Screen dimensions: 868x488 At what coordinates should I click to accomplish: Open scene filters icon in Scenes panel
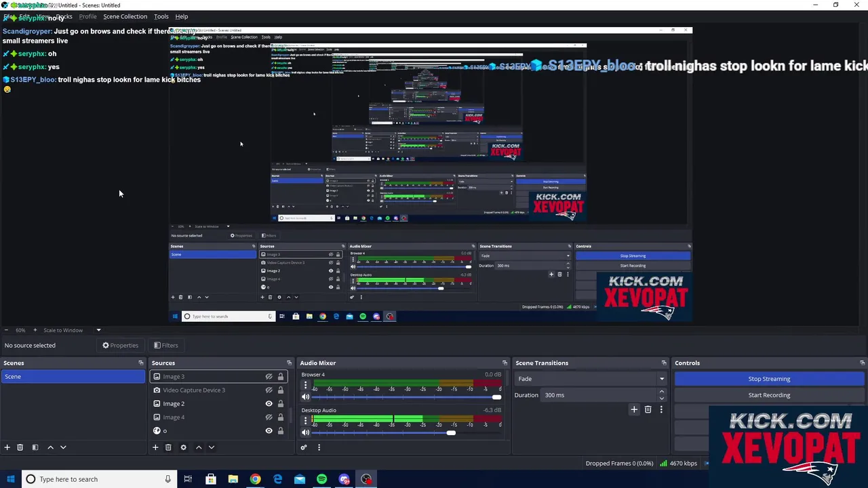click(35, 447)
